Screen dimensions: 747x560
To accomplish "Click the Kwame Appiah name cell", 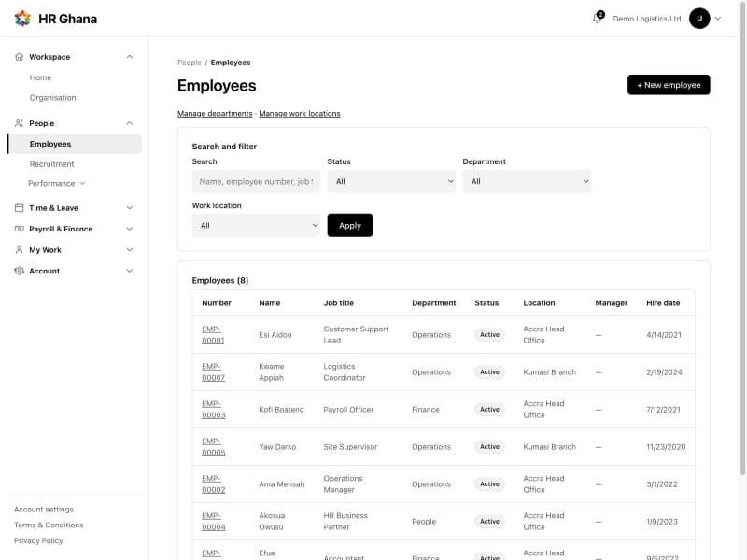I will (272, 371).
